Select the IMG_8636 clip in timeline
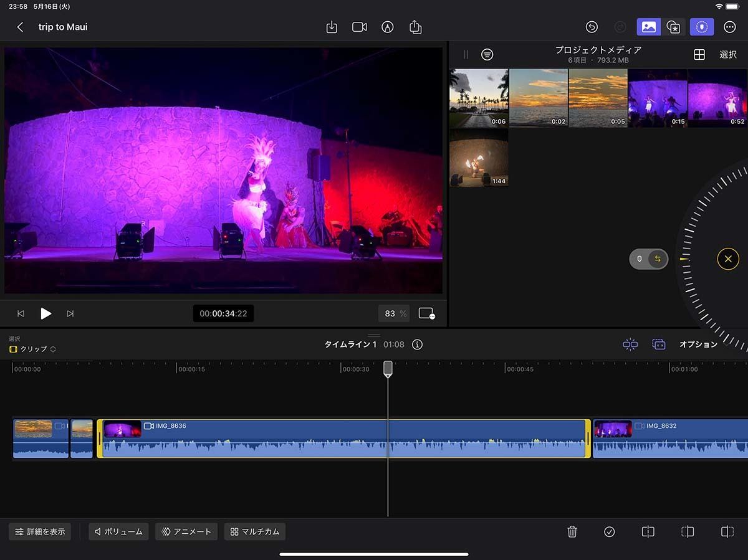Screen dimensions: 748x560 [343, 439]
